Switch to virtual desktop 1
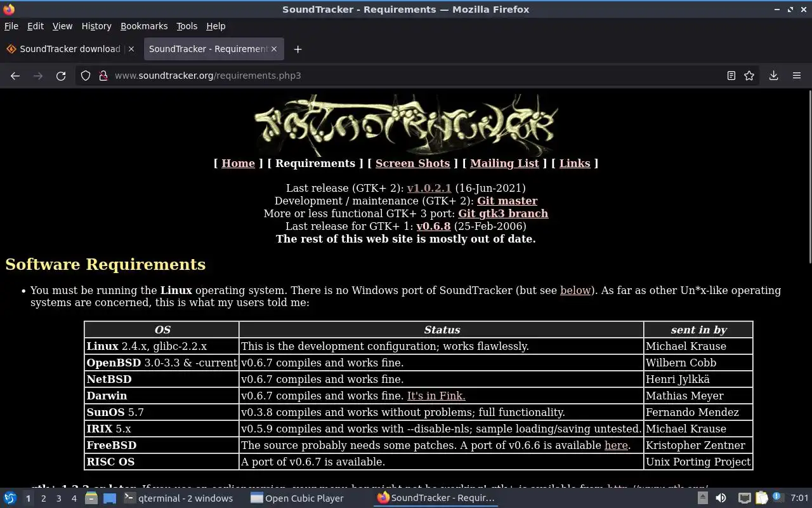 [x=28, y=498]
